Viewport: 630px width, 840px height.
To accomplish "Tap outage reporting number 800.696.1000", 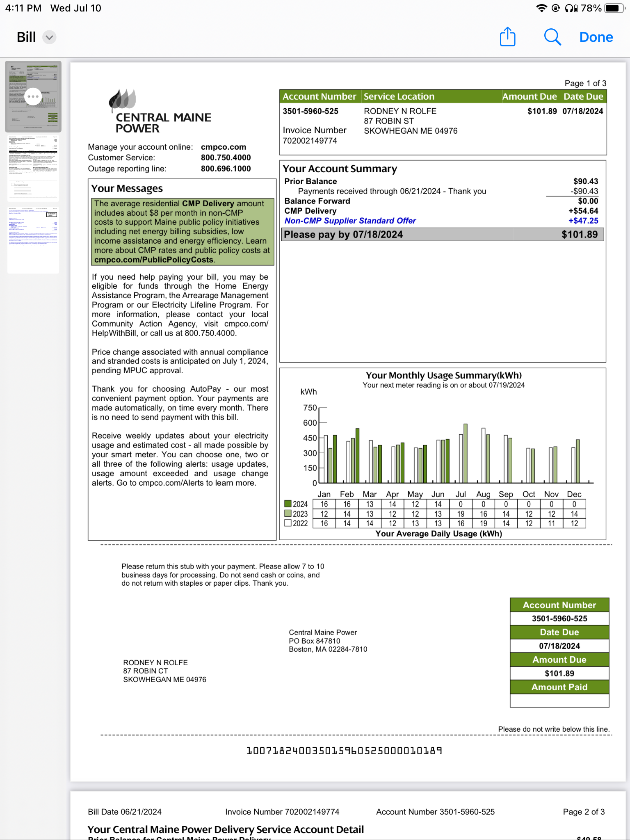I will 226,169.
